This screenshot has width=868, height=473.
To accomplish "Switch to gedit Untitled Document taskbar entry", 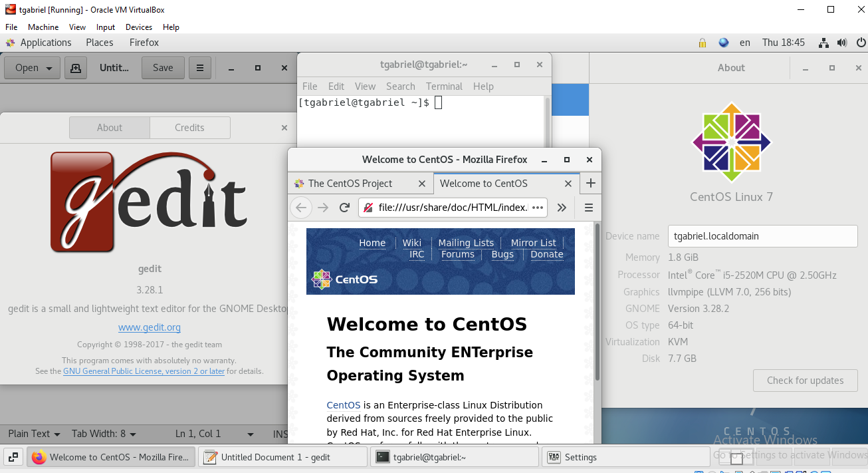I will (283, 457).
